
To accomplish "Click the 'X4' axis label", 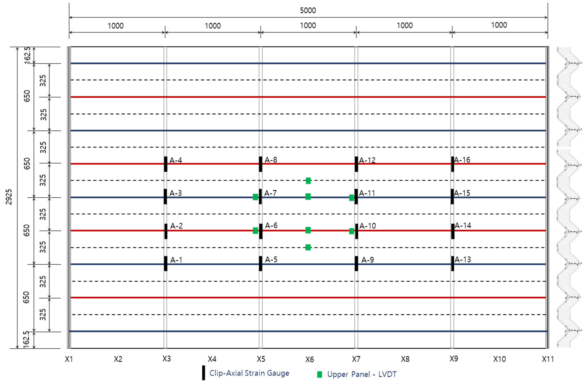I will tap(212, 359).
